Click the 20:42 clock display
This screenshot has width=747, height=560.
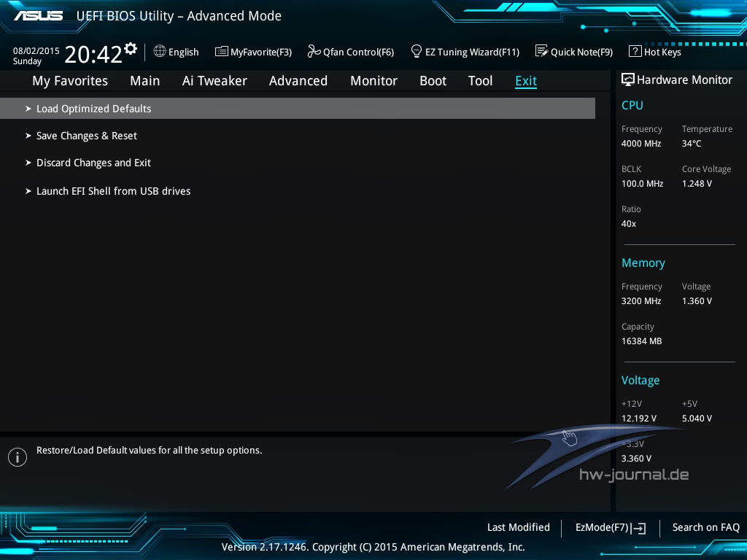[x=93, y=54]
